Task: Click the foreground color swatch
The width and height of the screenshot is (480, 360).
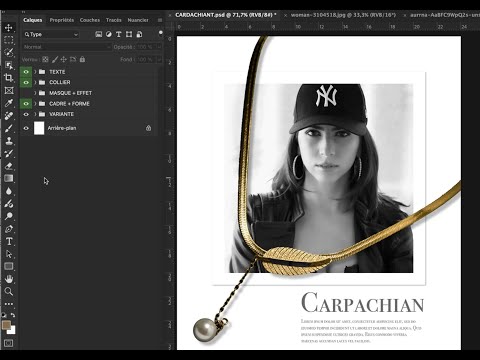Action: point(6,325)
